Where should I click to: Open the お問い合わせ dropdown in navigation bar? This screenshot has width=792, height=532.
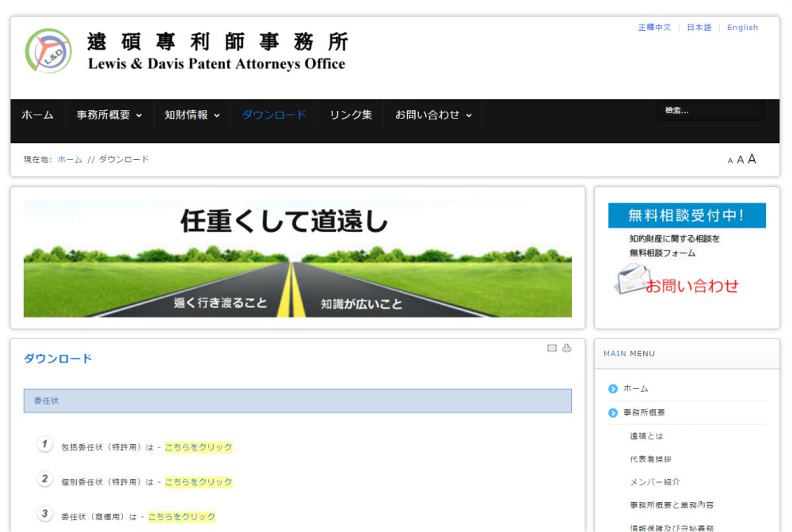click(433, 115)
